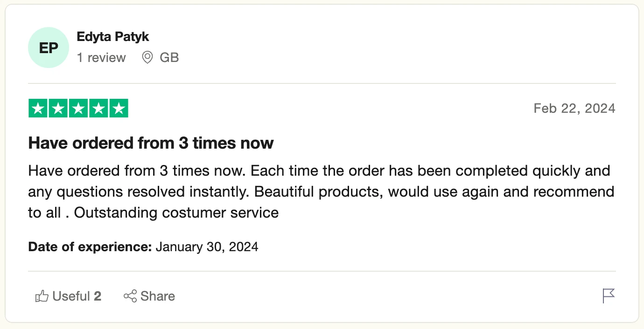Click the January 30, 2024 experience date
This screenshot has width=644, height=329.
[x=207, y=247]
